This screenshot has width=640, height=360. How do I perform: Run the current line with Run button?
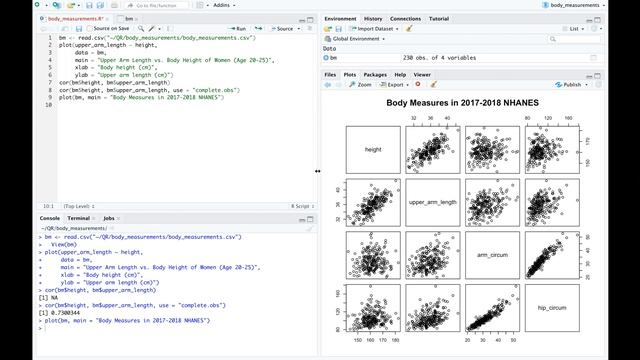[x=238, y=29]
